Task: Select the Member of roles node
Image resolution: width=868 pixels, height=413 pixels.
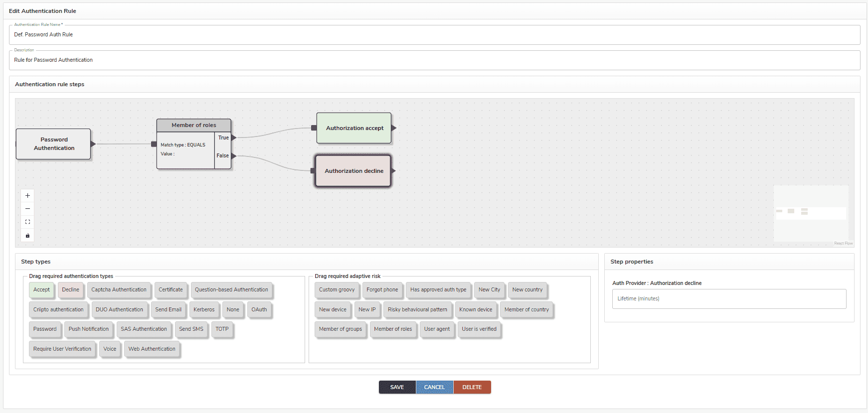Action: click(x=193, y=125)
